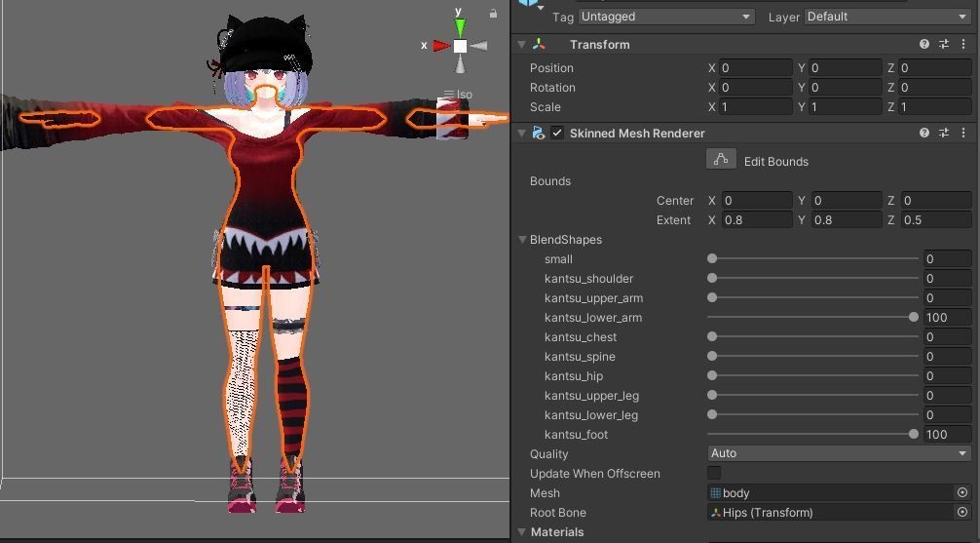
Task: Adjust the kantsu_lower_arm blendshape slider
Action: (812, 317)
